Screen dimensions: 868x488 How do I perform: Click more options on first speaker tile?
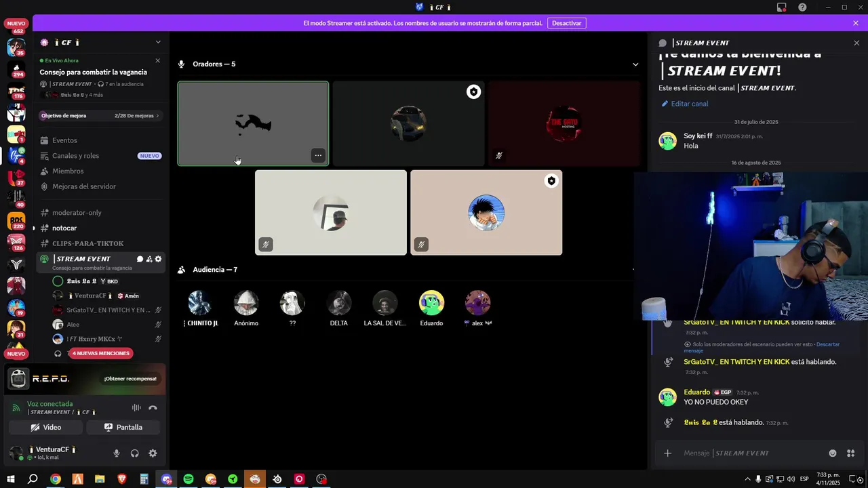pyautogui.click(x=318, y=155)
